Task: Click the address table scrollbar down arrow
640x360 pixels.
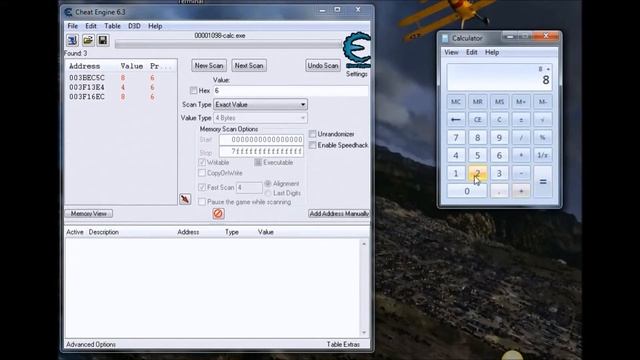Action: click(364, 333)
